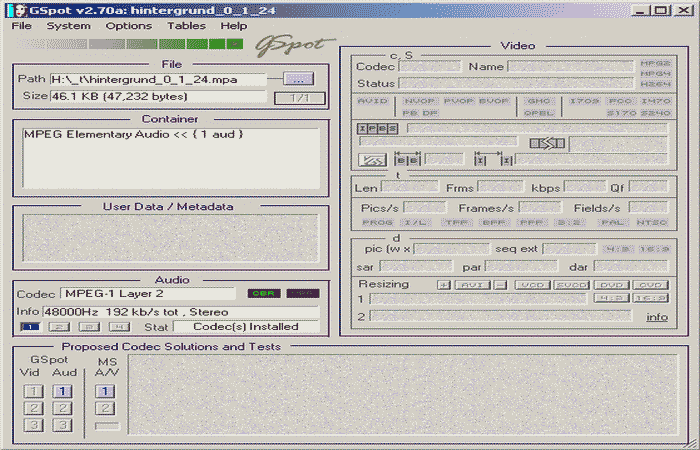The image size is (700, 450).
Task: Click the info link in Video panel
Action: pyautogui.click(x=657, y=317)
